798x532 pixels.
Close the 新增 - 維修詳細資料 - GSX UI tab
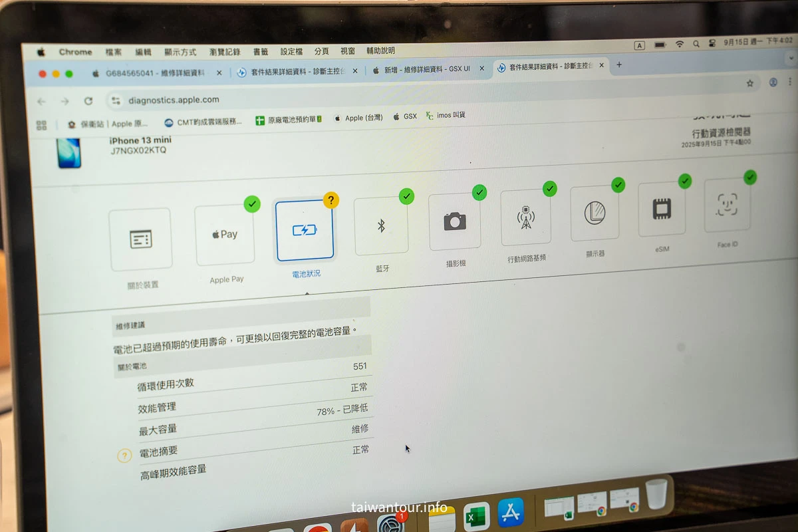(x=481, y=68)
